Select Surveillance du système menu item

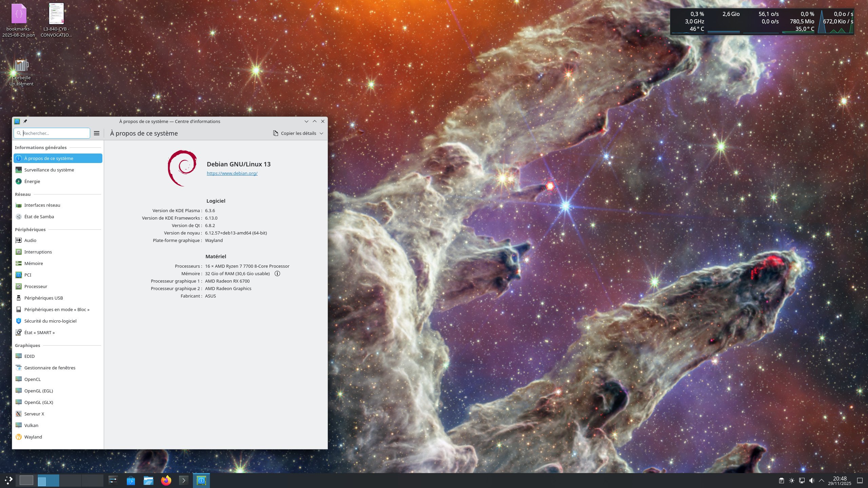click(x=49, y=170)
